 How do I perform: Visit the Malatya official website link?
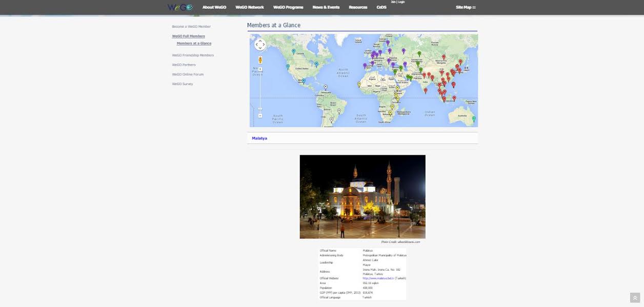coord(378,278)
